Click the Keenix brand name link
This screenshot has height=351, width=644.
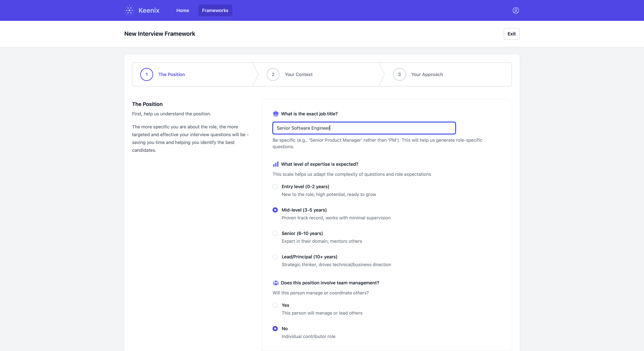(x=149, y=11)
